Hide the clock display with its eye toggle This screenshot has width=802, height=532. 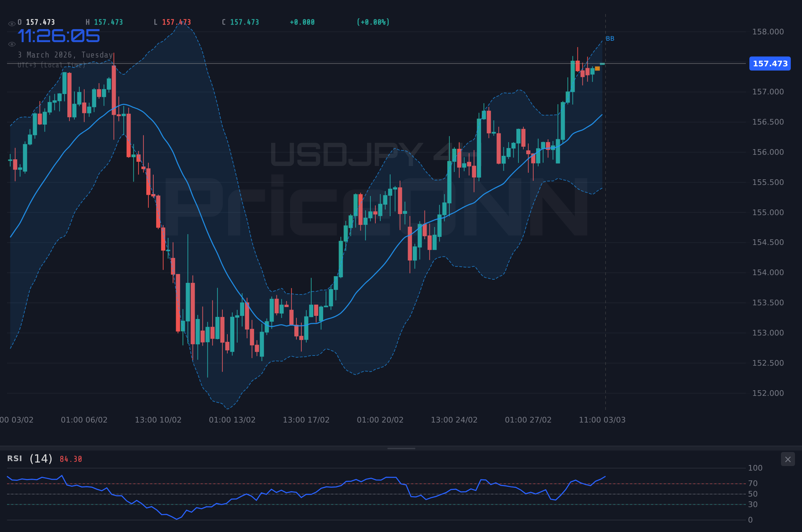[12, 44]
